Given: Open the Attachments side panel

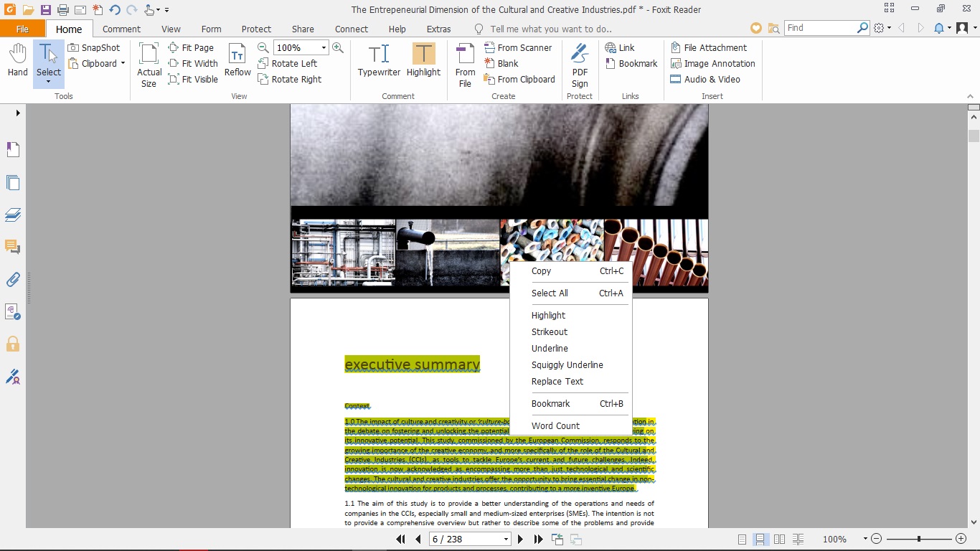Looking at the screenshot, I should [x=13, y=279].
